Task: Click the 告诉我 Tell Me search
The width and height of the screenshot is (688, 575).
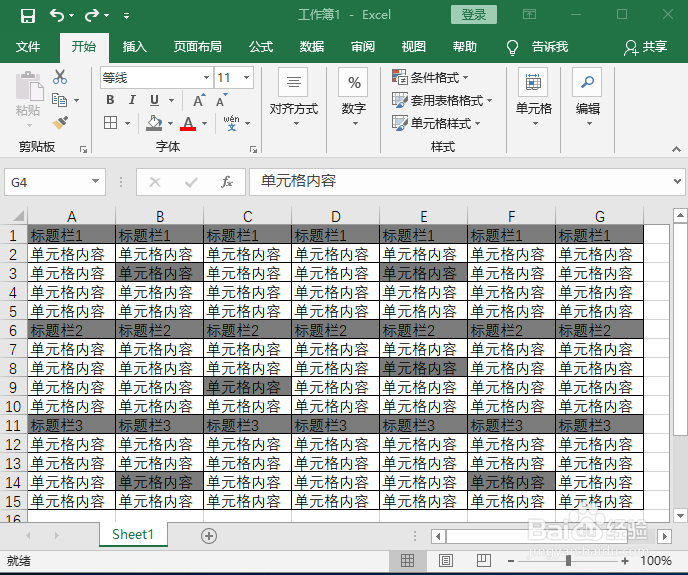Action: (537, 47)
